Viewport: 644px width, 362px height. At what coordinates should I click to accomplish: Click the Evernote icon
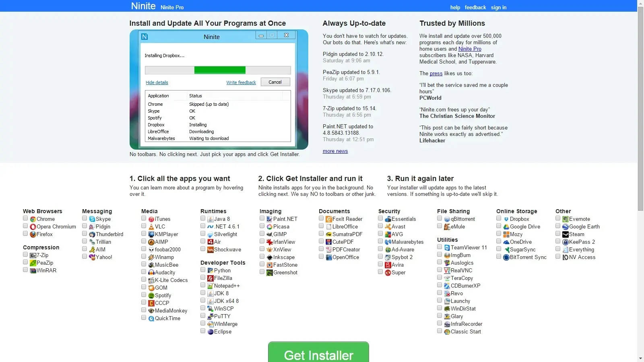[566, 219]
